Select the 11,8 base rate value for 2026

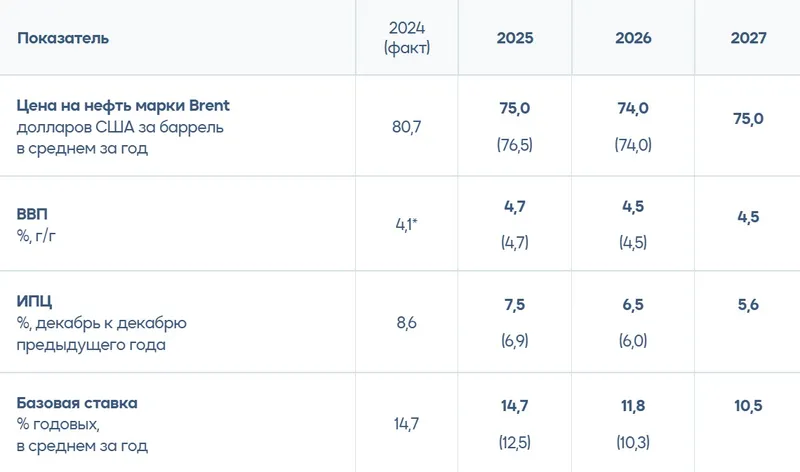point(633,404)
